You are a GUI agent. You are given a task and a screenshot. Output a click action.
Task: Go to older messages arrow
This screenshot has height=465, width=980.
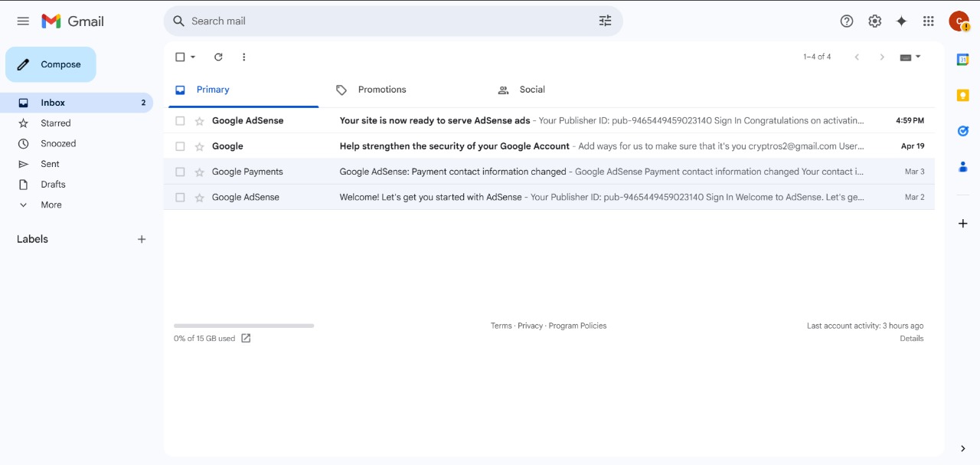882,57
